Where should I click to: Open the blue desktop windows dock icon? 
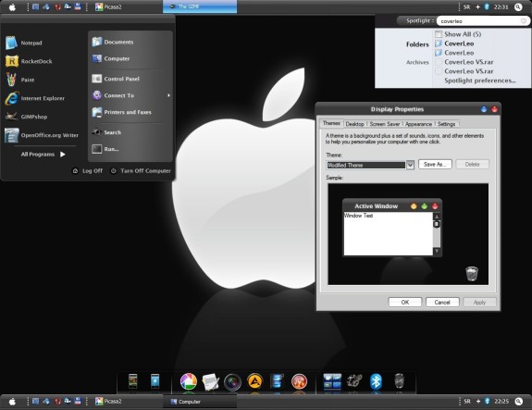click(332, 381)
